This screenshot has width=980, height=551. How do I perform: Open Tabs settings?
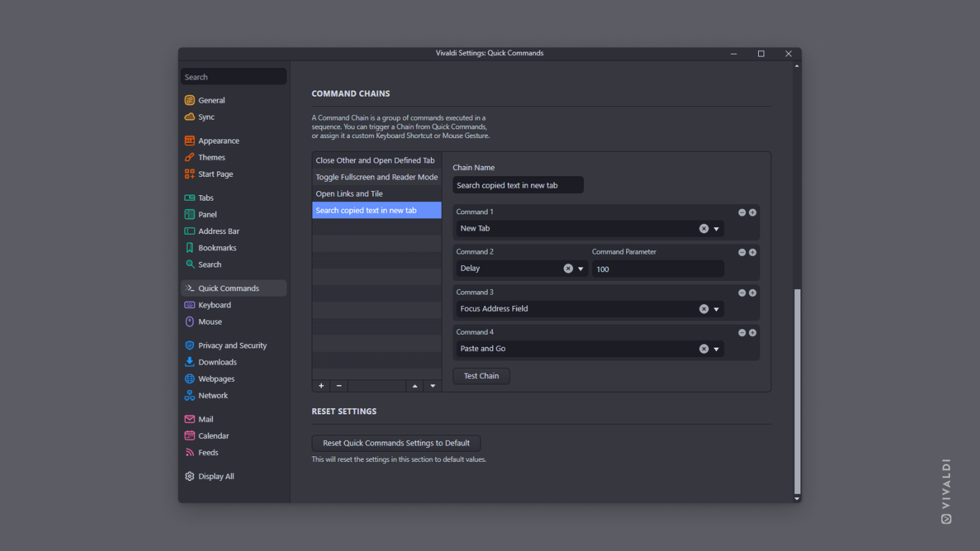[x=233, y=198]
